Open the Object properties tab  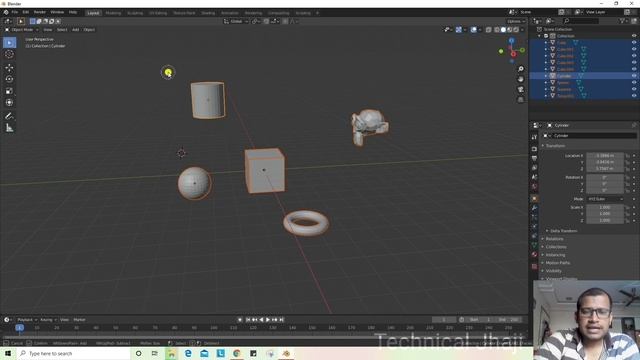534,198
